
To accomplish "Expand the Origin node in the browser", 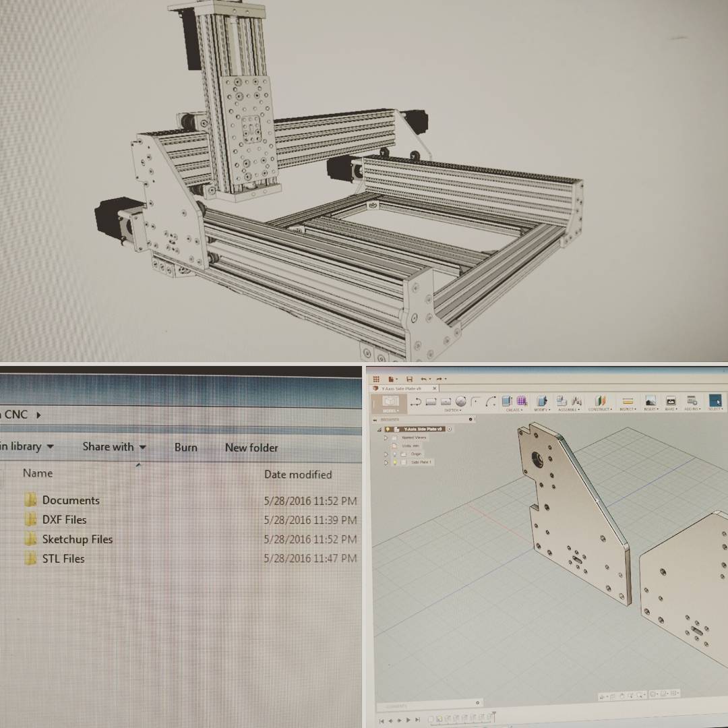I will pyautogui.click(x=386, y=454).
